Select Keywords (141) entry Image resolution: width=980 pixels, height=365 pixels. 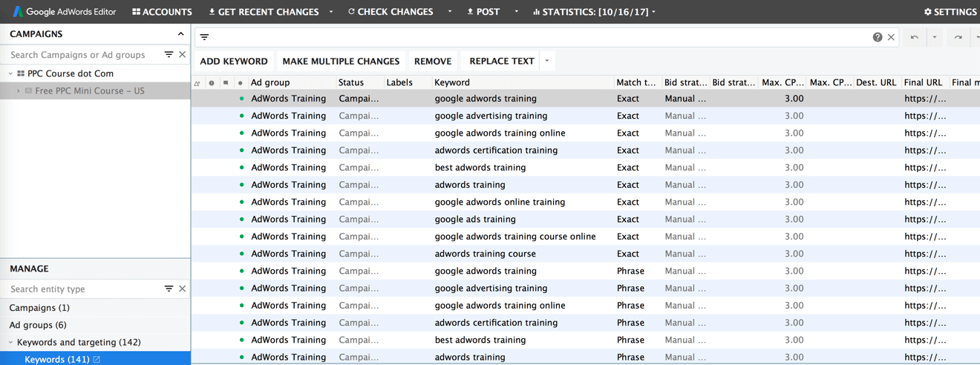click(x=57, y=359)
